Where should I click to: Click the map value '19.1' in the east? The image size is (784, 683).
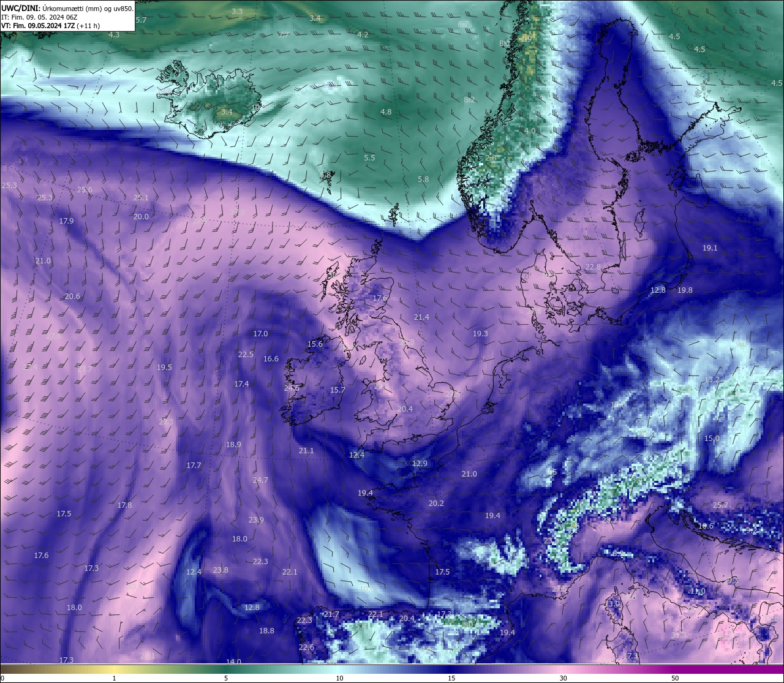(710, 248)
